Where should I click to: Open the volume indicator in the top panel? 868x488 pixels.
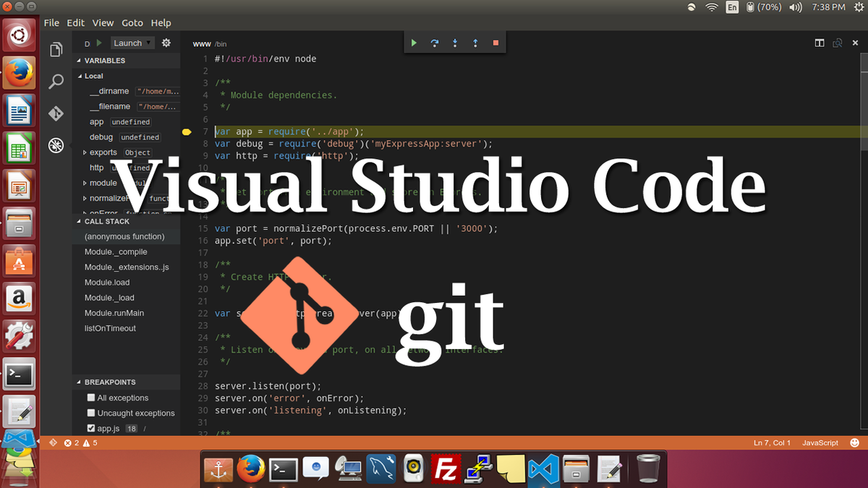pos(796,8)
